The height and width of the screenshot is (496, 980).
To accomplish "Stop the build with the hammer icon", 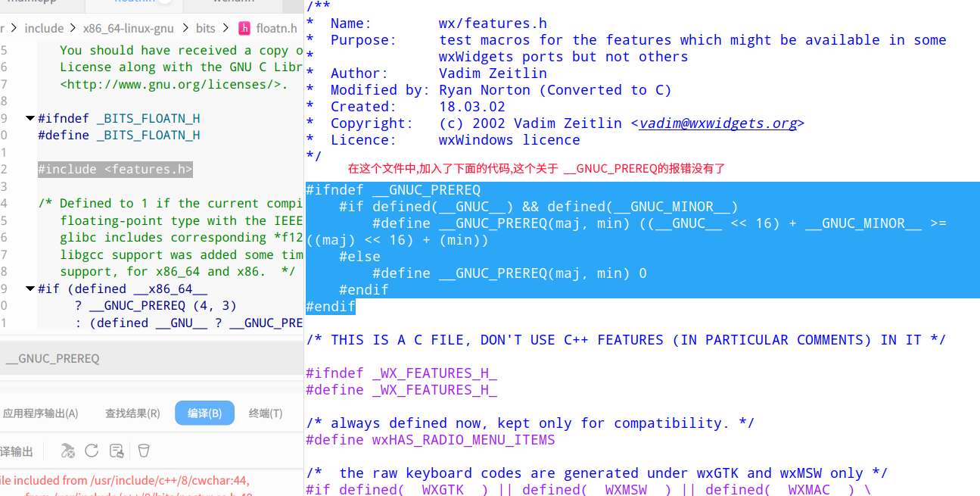I will coord(68,451).
